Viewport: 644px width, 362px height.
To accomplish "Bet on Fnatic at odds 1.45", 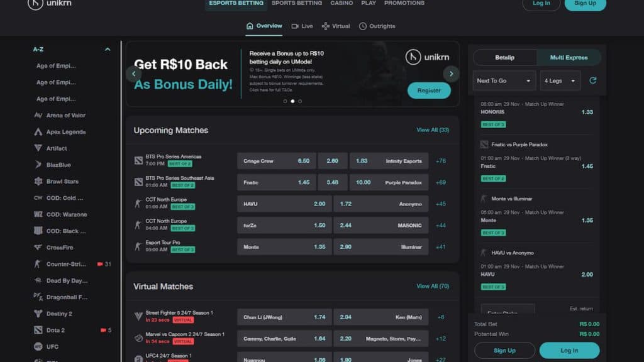I will click(277, 182).
